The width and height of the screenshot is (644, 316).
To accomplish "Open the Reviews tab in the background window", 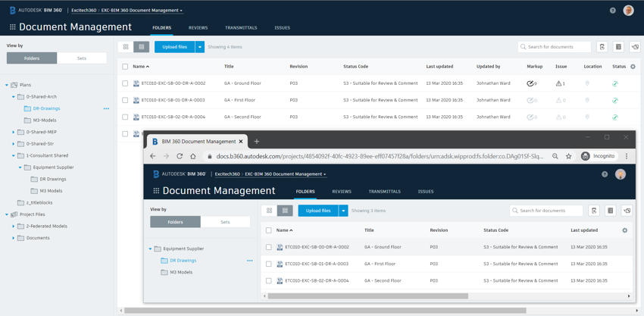I will [198, 28].
